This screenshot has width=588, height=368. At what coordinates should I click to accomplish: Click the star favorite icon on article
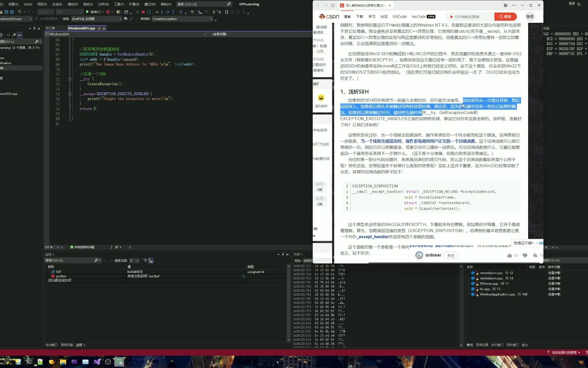point(535,255)
